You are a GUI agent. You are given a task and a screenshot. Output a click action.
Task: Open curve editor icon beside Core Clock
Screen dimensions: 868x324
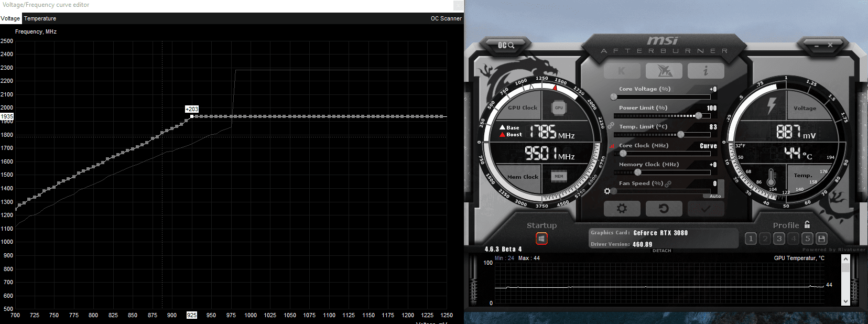point(611,146)
